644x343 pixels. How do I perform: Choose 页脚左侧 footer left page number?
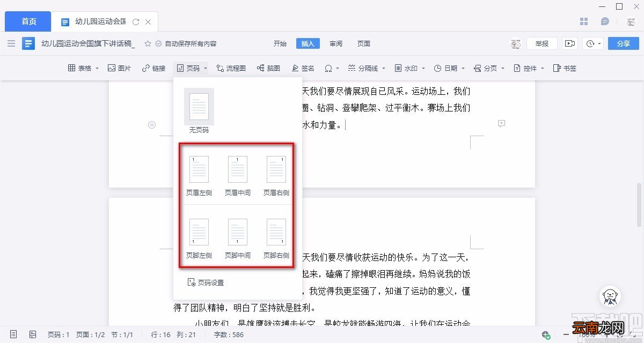pos(199,238)
